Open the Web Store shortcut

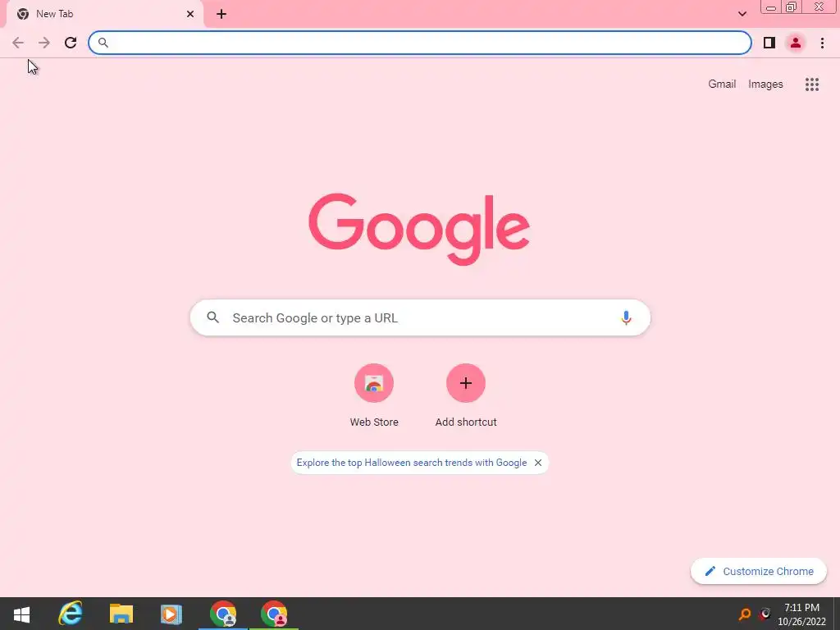[374, 395]
